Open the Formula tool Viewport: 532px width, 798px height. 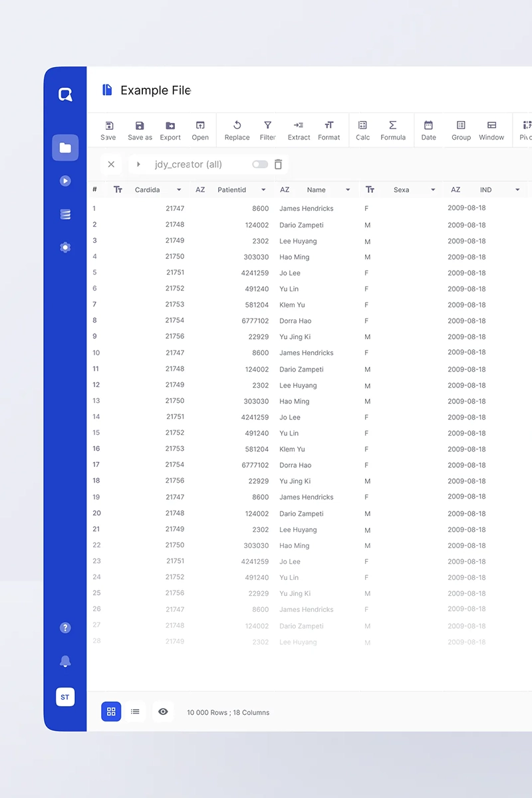pyautogui.click(x=393, y=130)
